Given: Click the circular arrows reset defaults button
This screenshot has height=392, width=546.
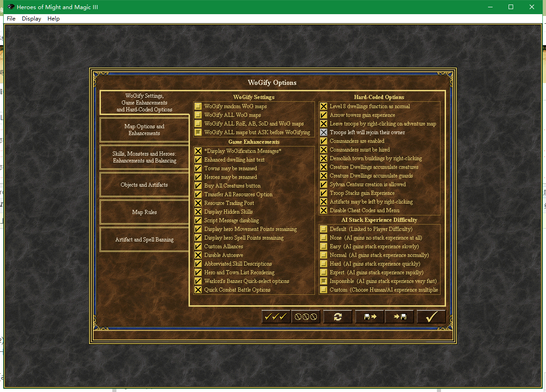Looking at the screenshot, I should (x=337, y=316).
